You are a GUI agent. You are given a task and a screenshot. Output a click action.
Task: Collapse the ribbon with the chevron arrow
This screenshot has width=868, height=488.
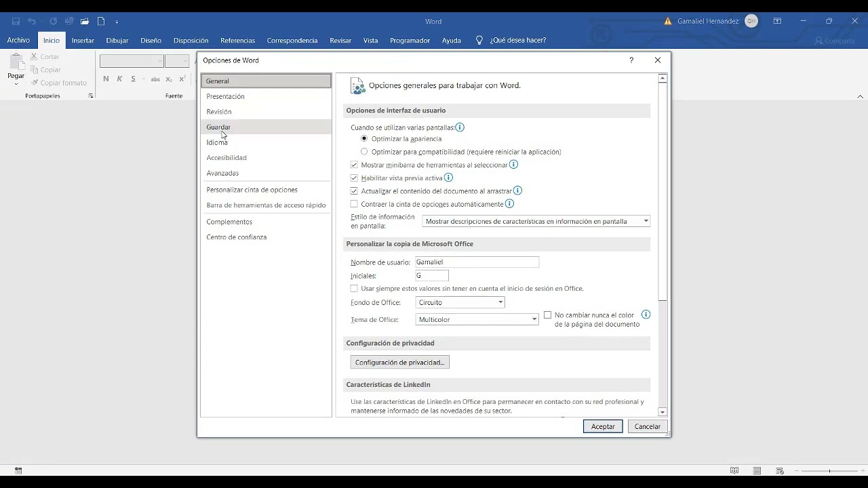860,97
